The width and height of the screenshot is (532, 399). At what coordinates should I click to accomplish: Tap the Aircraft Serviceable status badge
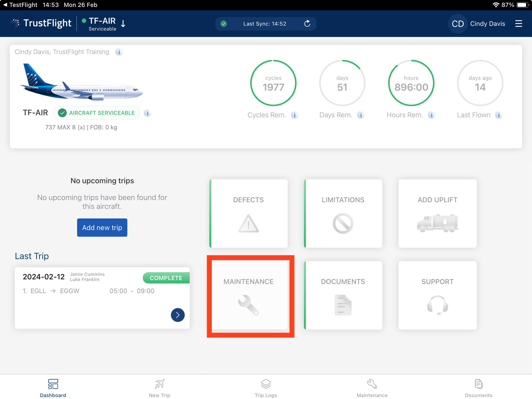click(x=96, y=113)
